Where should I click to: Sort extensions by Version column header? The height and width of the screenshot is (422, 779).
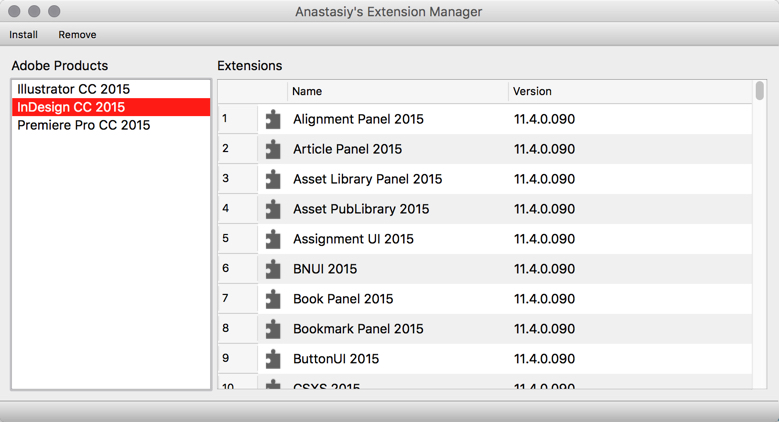coord(630,91)
